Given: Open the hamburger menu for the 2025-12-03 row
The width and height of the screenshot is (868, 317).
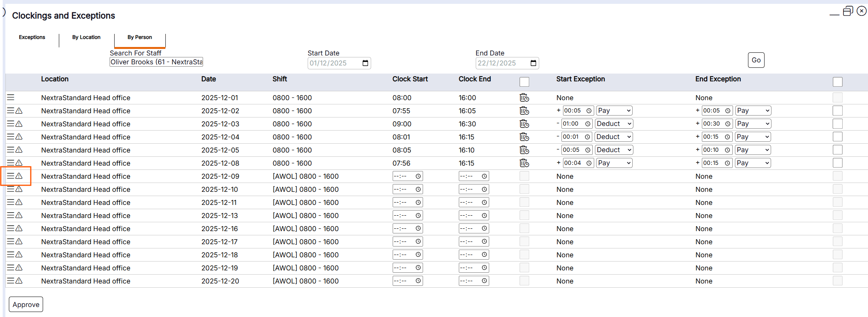Looking at the screenshot, I should click(11, 124).
